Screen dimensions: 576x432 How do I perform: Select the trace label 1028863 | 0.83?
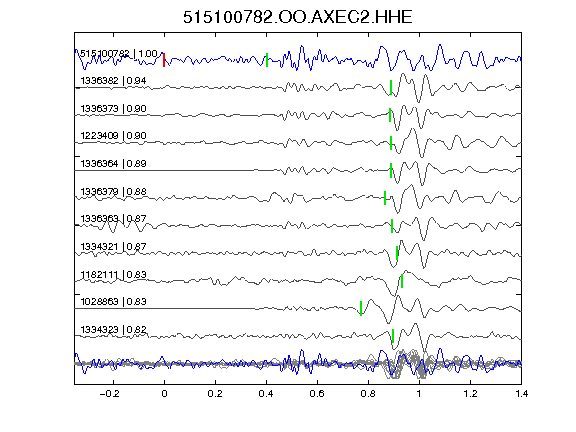[x=114, y=302]
